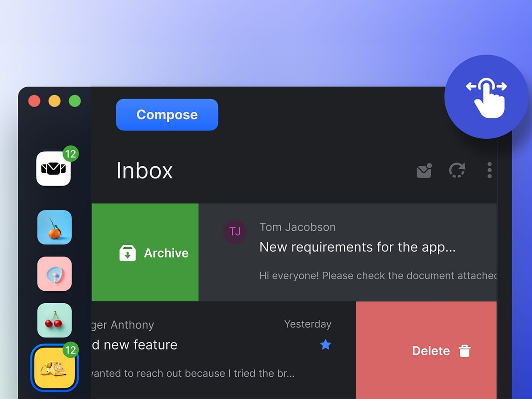Click the TJ sender avatar
This screenshot has height=399, width=532.
(x=235, y=232)
